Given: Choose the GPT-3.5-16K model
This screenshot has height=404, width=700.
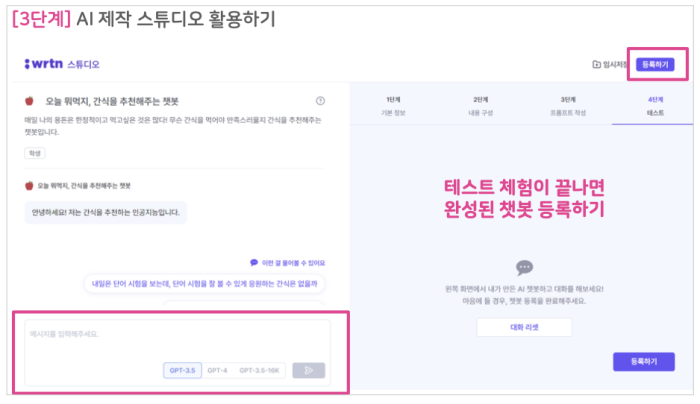Looking at the screenshot, I should (x=259, y=370).
